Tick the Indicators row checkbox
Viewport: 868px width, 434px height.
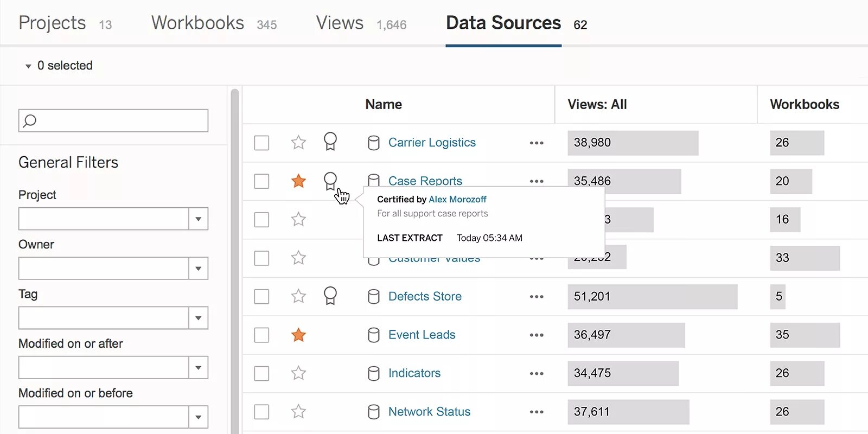pyautogui.click(x=261, y=374)
